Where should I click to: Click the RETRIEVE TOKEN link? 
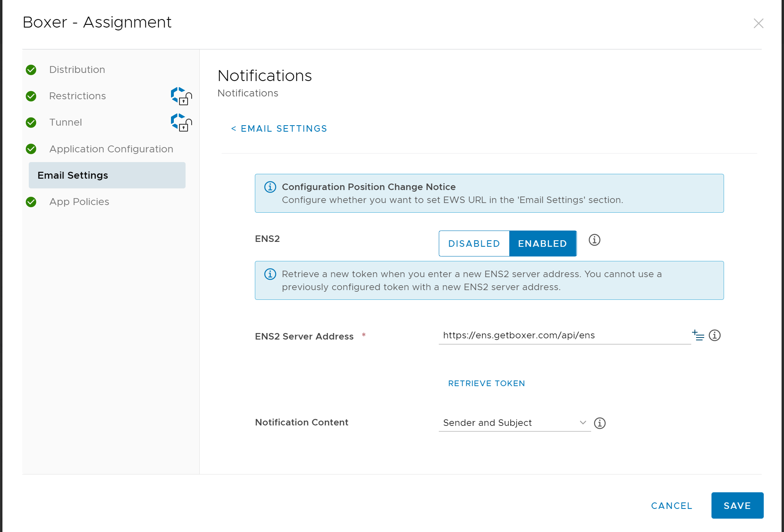[x=487, y=383]
